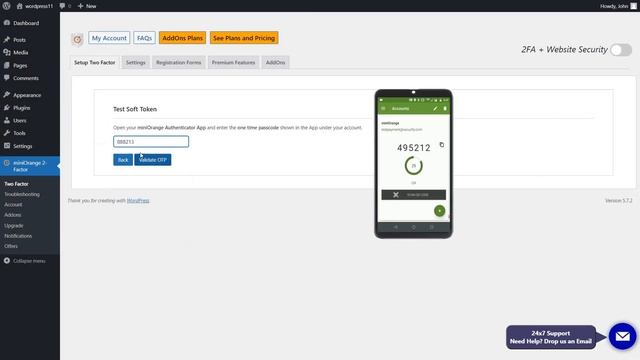Click the WordPress logo in admin bar
The image size is (640, 360).
[7, 6]
